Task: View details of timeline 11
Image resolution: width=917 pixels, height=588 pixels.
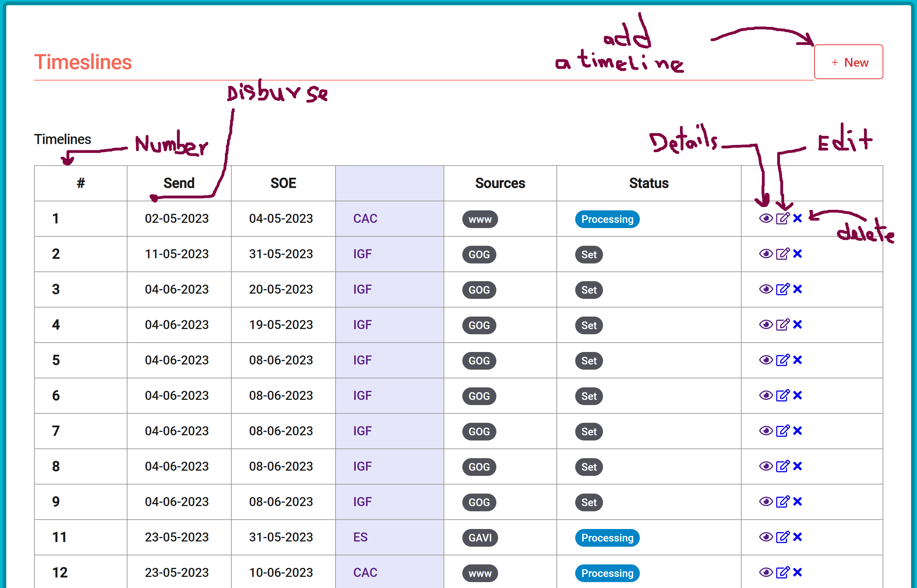Action: coord(766,537)
